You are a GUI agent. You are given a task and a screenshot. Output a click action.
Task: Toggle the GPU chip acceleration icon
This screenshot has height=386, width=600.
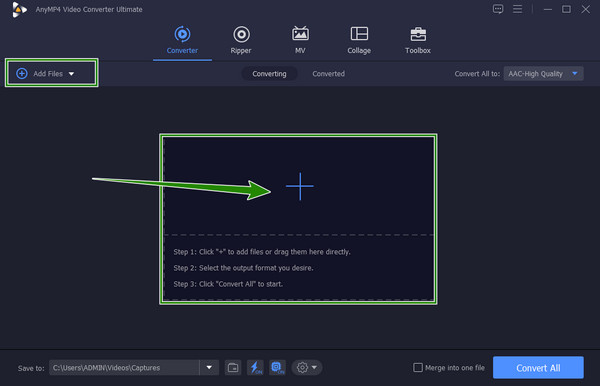[277, 368]
